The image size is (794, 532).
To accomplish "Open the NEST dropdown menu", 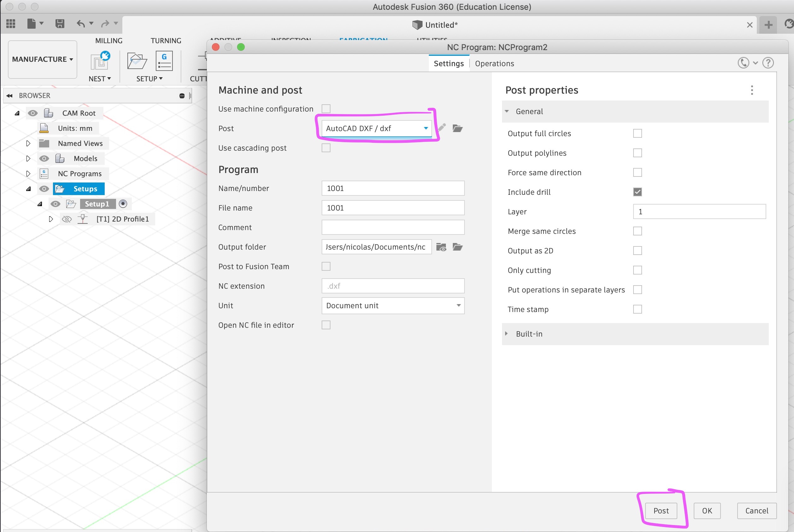I will 99,79.
